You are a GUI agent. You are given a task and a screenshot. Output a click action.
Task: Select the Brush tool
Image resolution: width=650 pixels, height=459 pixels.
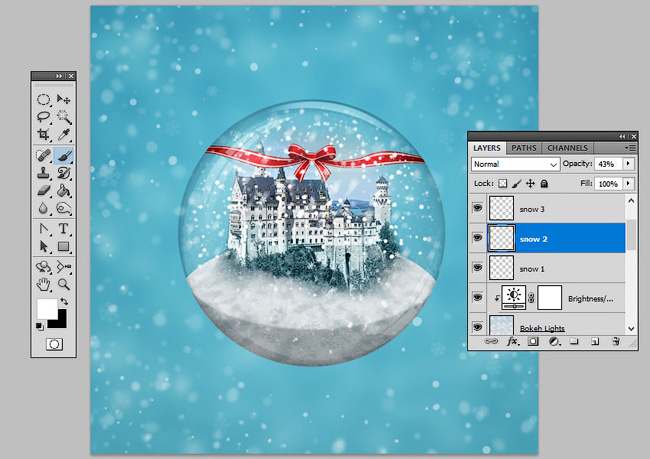(x=63, y=155)
